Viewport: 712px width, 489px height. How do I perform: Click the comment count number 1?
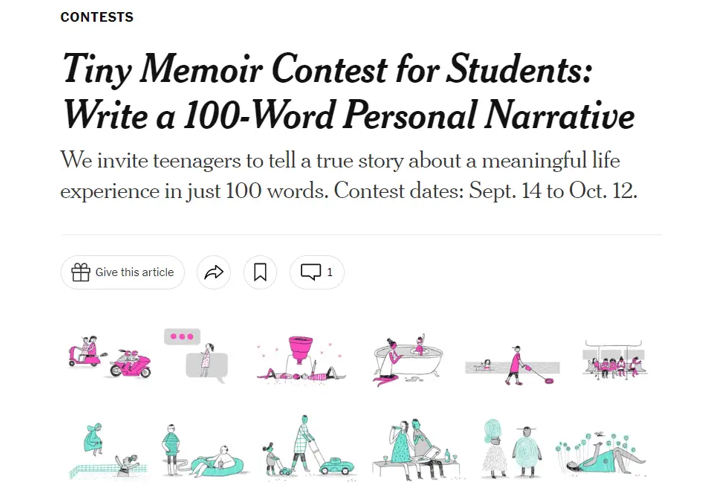pos(330,272)
